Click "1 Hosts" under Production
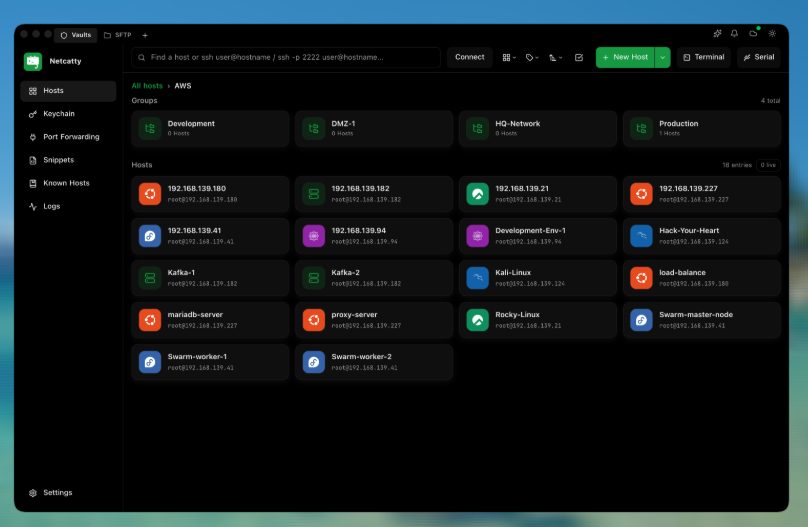808x527 pixels. click(x=669, y=133)
